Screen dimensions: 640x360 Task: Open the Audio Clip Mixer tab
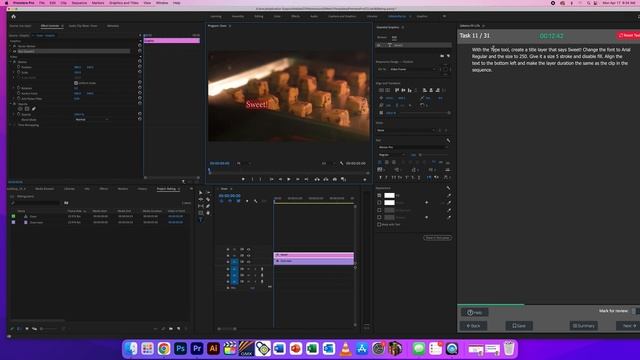coord(83,26)
